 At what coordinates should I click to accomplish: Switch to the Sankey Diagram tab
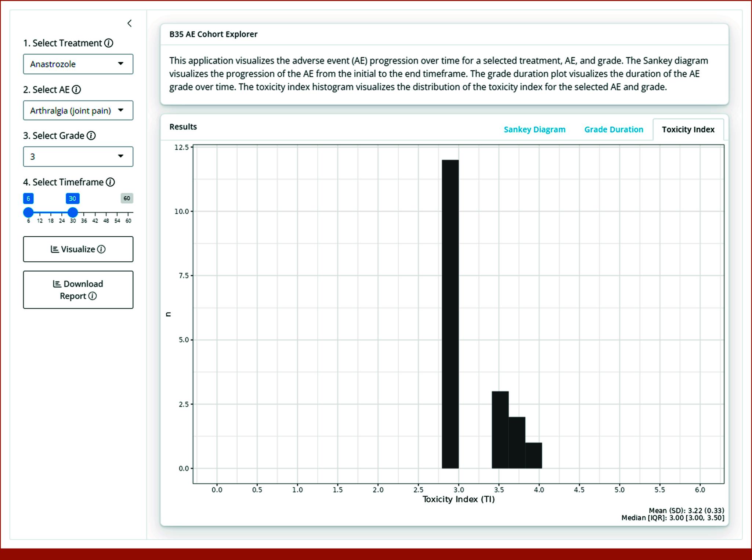(535, 130)
